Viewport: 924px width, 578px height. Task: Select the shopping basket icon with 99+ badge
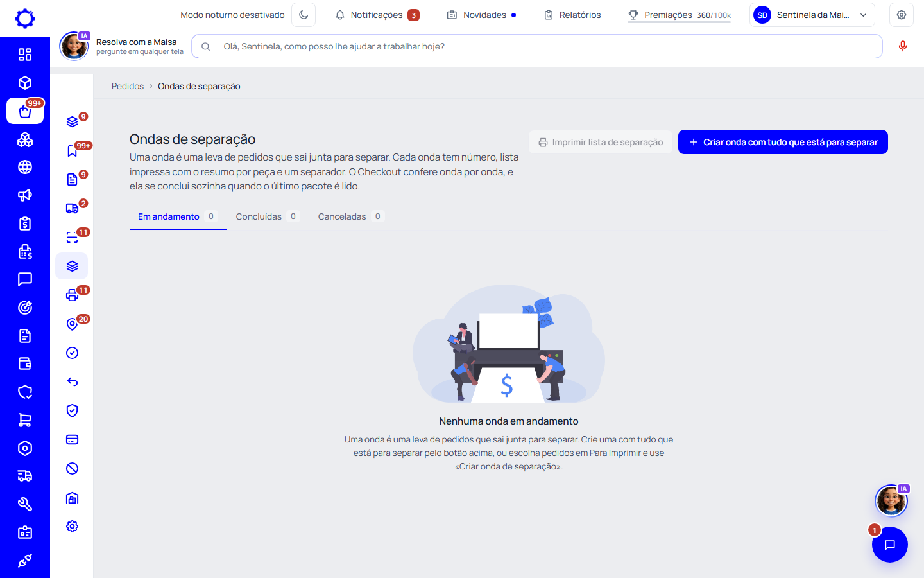pos(25,110)
